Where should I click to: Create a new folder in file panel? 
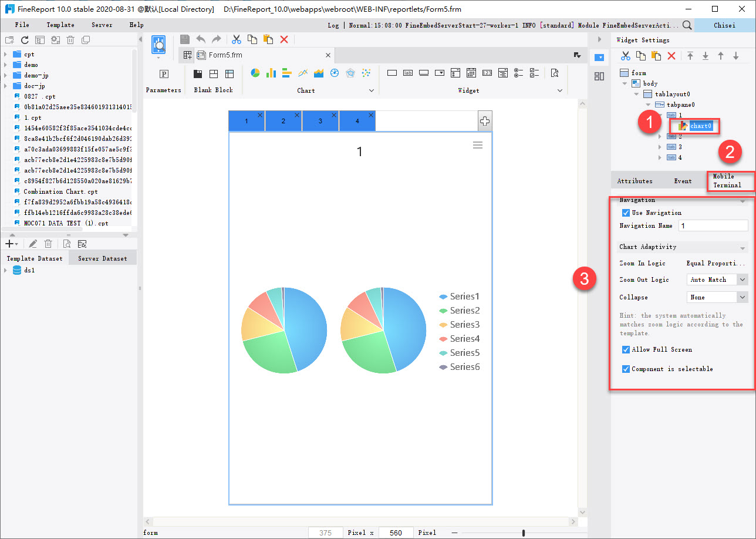9,40
